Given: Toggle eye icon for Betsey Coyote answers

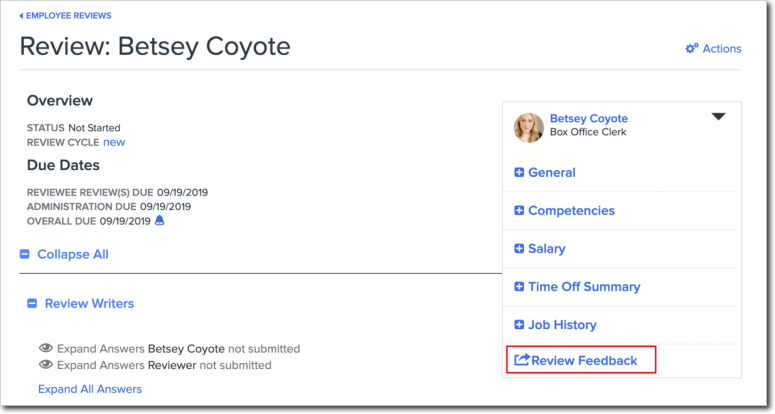Looking at the screenshot, I should pyautogui.click(x=45, y=349).
